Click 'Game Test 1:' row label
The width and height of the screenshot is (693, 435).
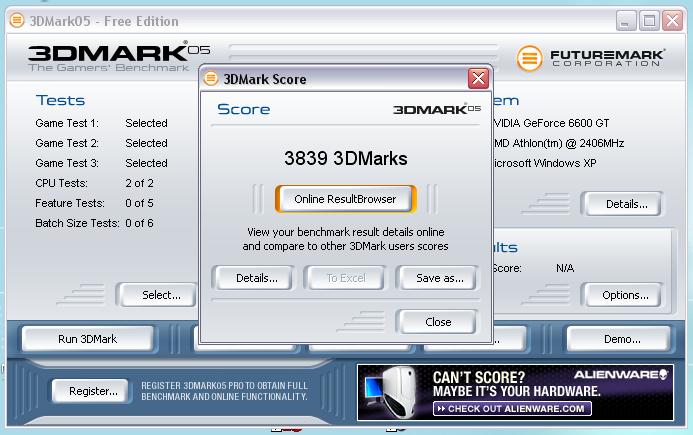coord(67,123)
